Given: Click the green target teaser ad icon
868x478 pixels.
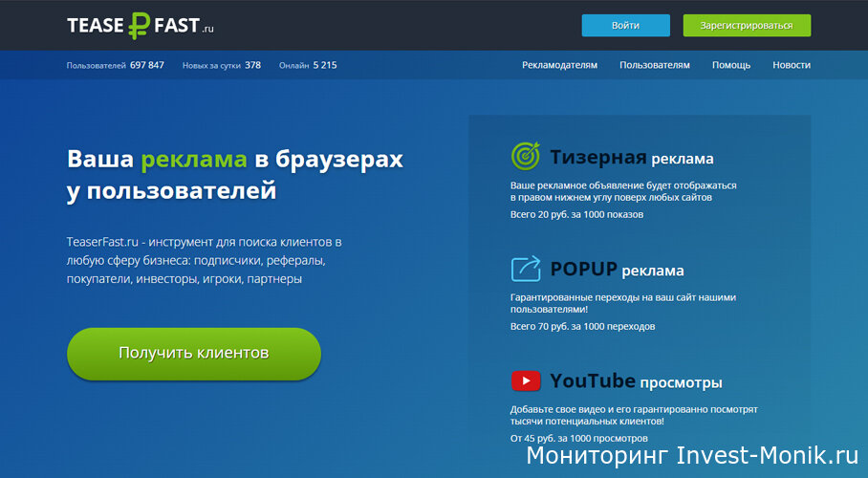Looking at the screenshot, I should [x=526, y=156].
